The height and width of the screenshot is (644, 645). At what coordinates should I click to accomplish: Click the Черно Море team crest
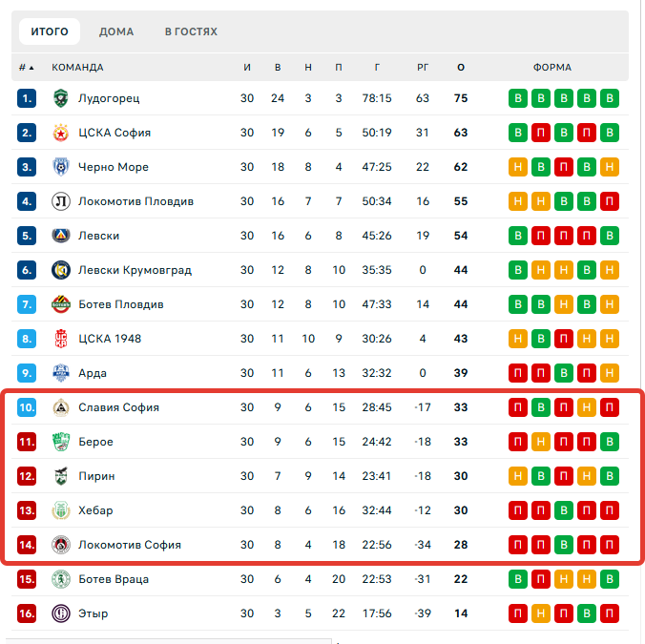(x=60, y=167)
